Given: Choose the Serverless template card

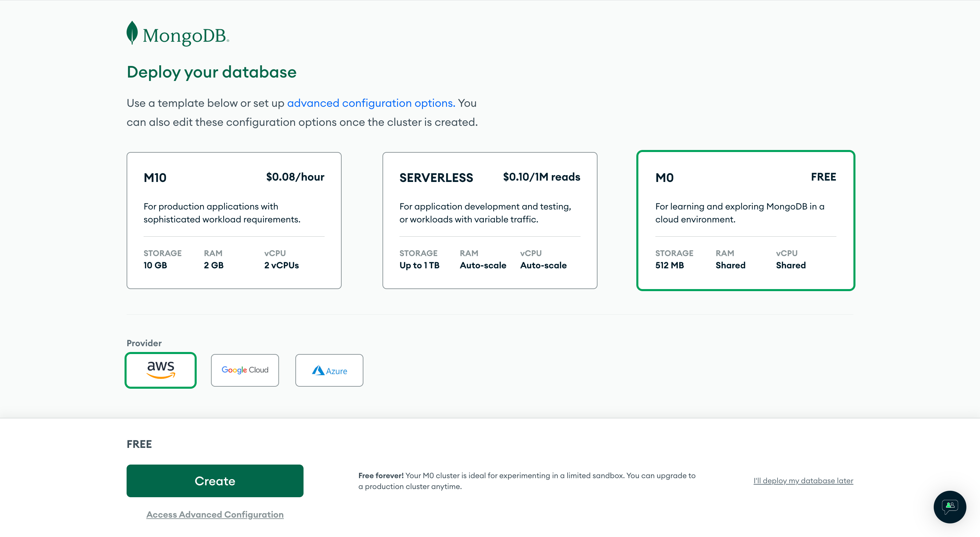Looking at the screenshot, I should pos(490,220).
